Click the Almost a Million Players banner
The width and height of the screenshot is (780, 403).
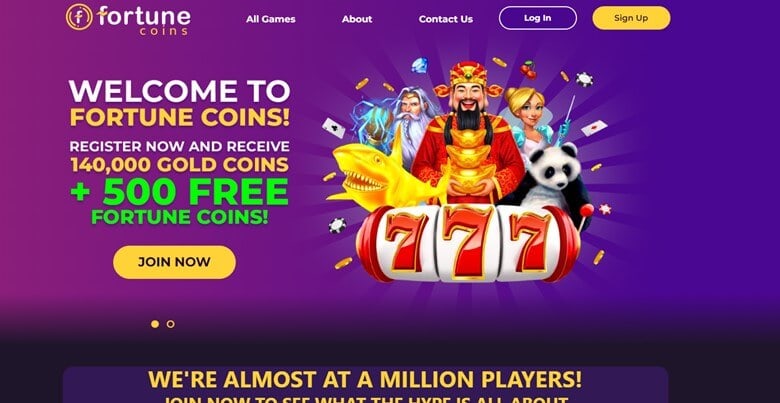pyautogui.click(x=365, y=386)
